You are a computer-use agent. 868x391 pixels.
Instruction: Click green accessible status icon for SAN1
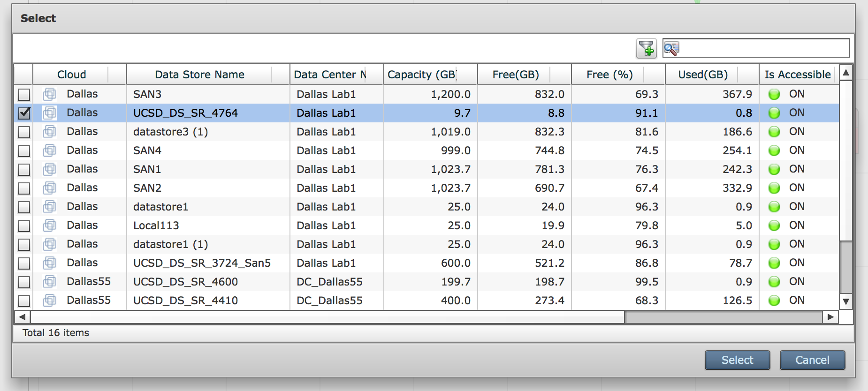point(774,169)
